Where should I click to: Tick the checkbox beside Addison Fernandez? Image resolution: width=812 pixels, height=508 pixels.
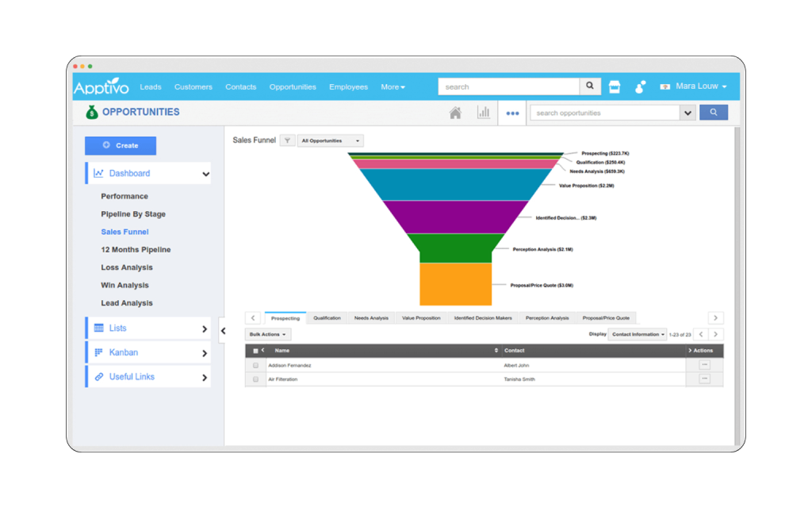(x=255, y=365)
